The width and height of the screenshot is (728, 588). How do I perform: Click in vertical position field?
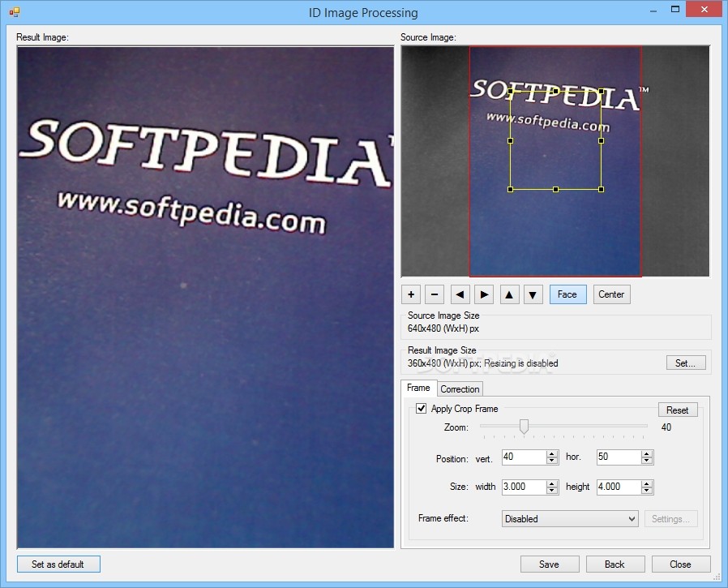524,457
